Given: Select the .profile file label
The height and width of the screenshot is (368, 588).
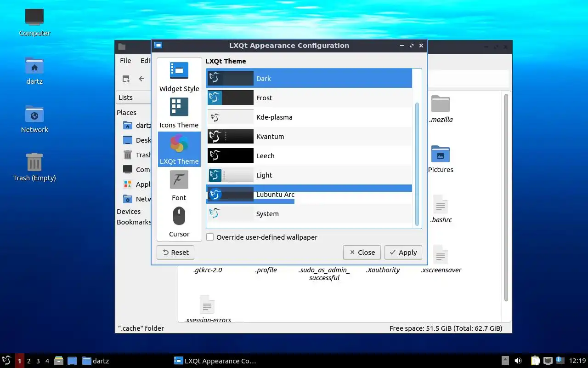Looking at the screenshot, I should coord(266,270).
